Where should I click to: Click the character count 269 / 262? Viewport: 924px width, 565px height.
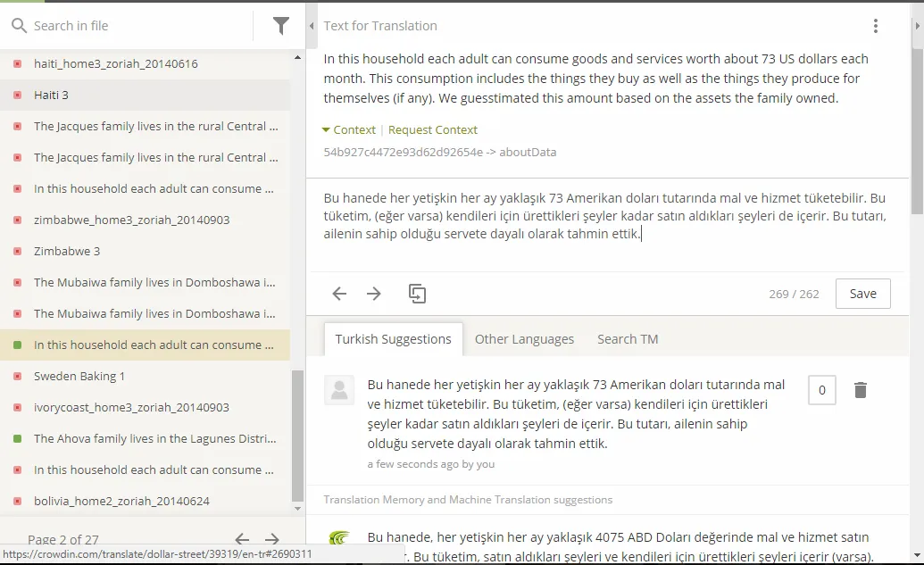[x=794, y=294]
